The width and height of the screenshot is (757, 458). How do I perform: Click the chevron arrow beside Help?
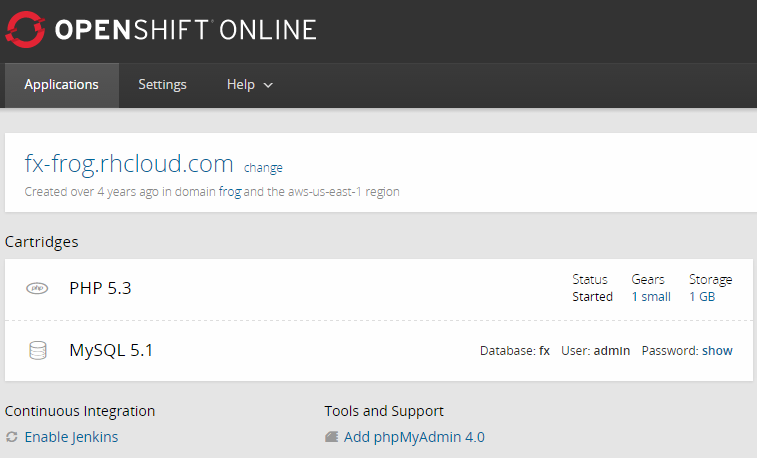coord(268,86)
